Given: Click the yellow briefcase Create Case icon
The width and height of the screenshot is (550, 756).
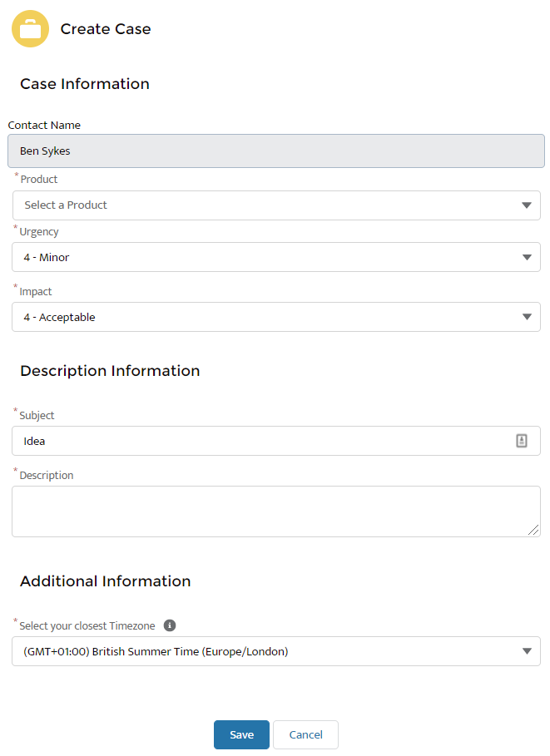Looking at the screenshot, I should (30, 29).
